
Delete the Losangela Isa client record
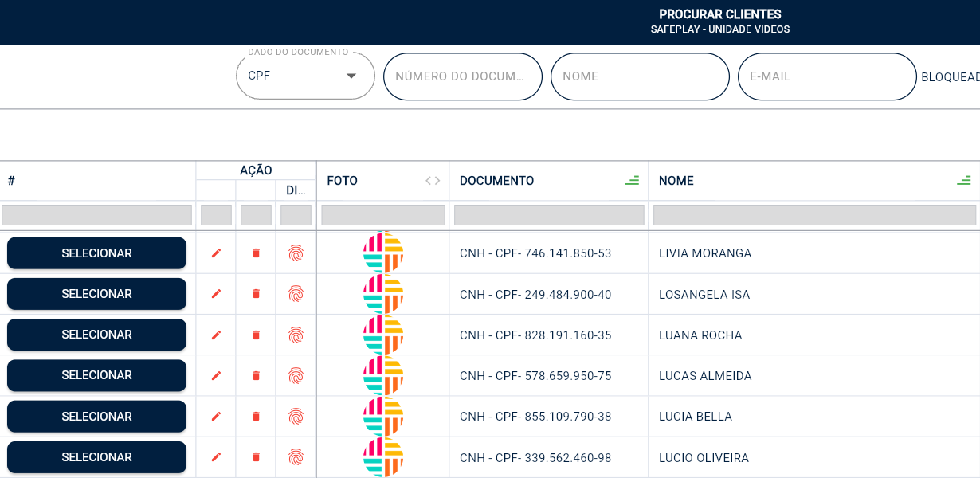pos(256,294)
